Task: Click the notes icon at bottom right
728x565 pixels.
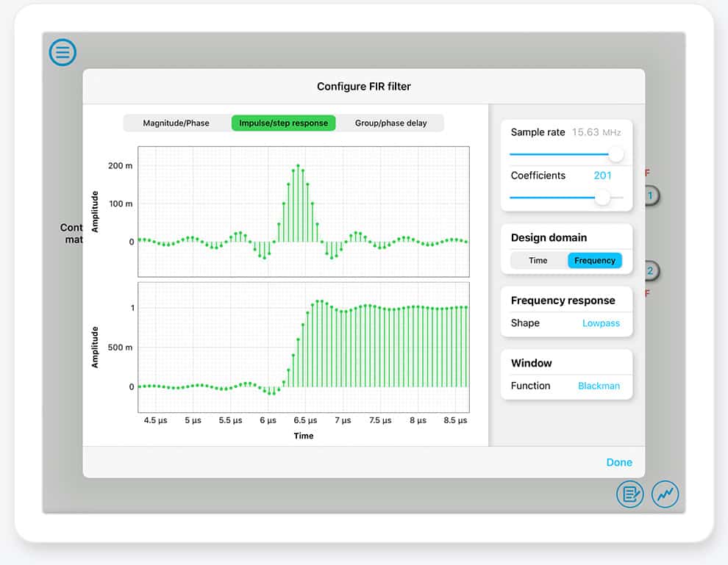Action: coord(629,494)
